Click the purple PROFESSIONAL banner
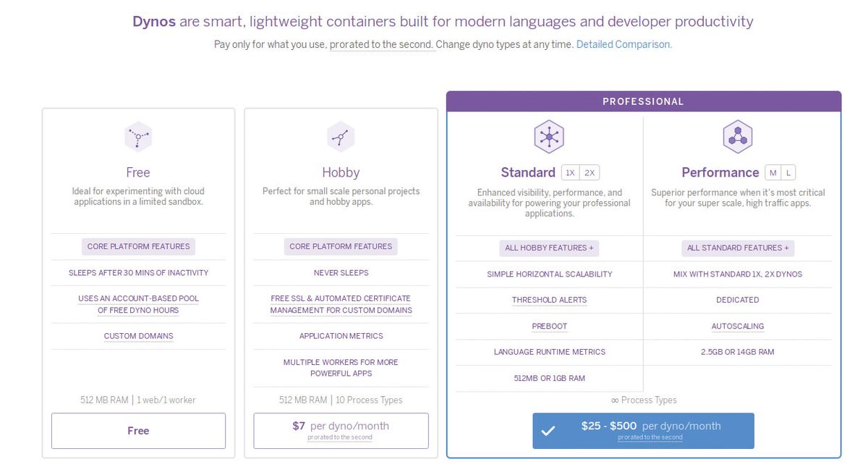868x467 pixels. tap(643, 101)
